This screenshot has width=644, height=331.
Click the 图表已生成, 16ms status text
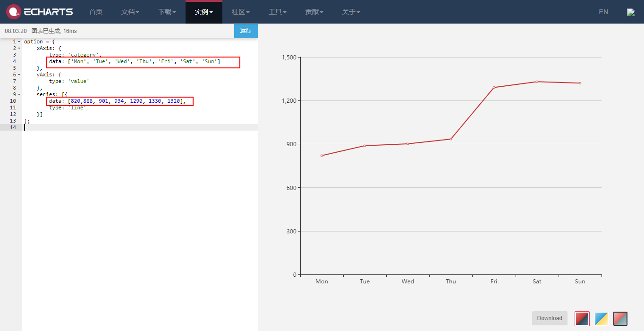(x=54, y=31)
